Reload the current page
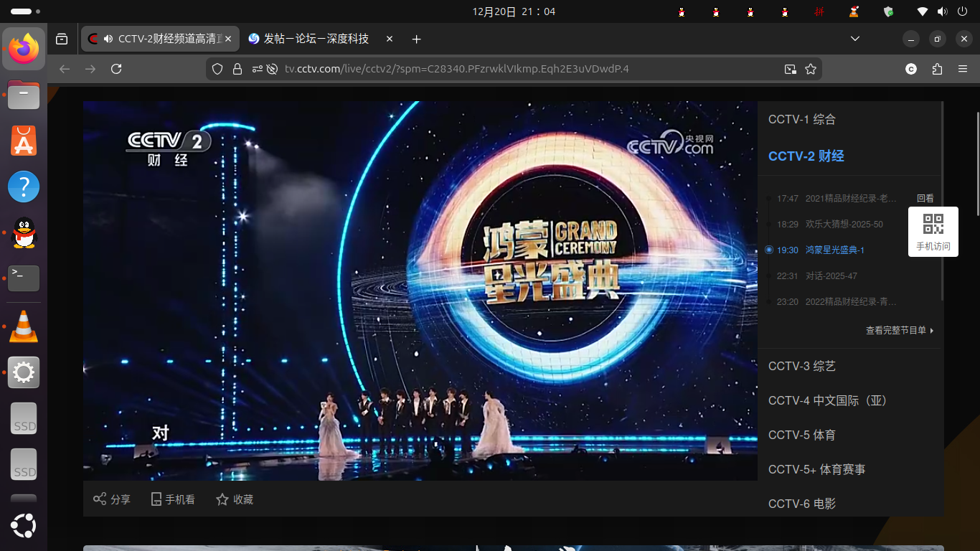The width and height of the screenshot is (980, 551). point(116,69)
